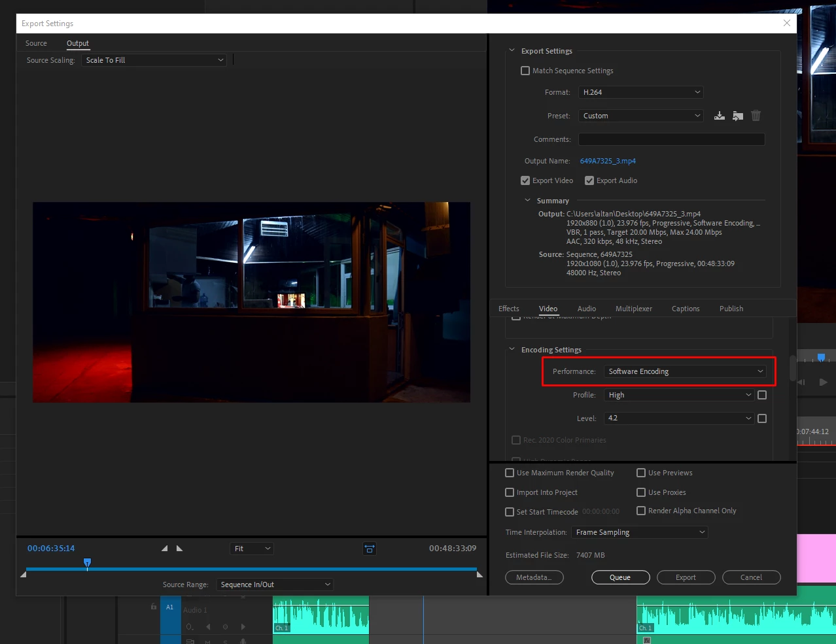Enable Use Proxies
Screen dimensions: 836x644
pos(641,492)
